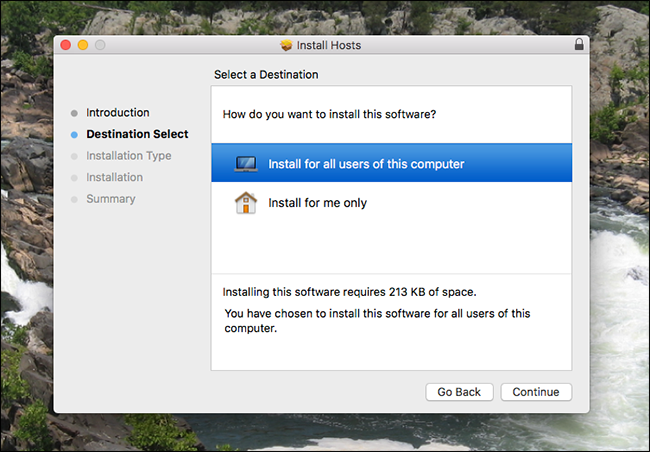Click the Installation Type step
This screenshot has width=650, height=452.
129,156
